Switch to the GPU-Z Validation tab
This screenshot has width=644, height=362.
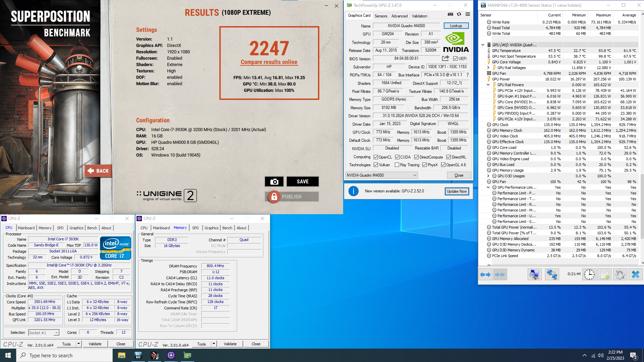coord(419,16)
